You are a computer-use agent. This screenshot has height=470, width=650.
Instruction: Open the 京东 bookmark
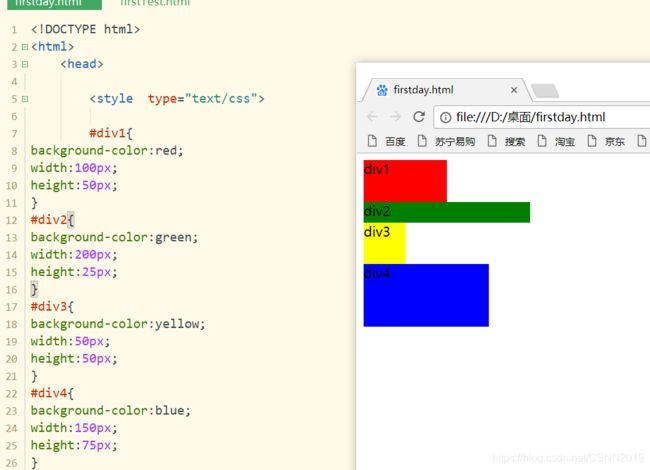pos(606,141)
